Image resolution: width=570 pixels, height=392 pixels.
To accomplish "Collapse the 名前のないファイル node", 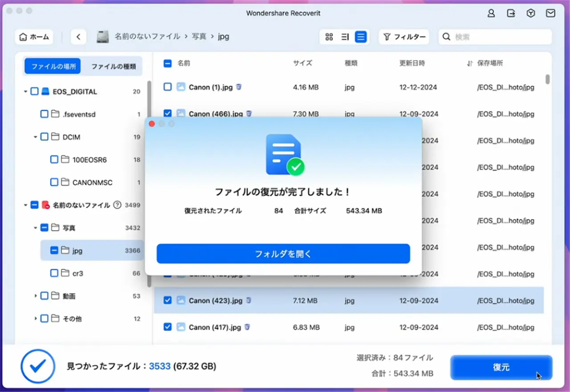I will pyautogui.click(x=25, y=205).
